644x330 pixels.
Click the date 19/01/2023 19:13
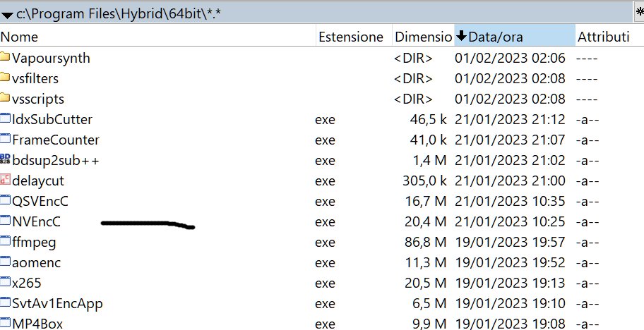(x=510, y=283)
